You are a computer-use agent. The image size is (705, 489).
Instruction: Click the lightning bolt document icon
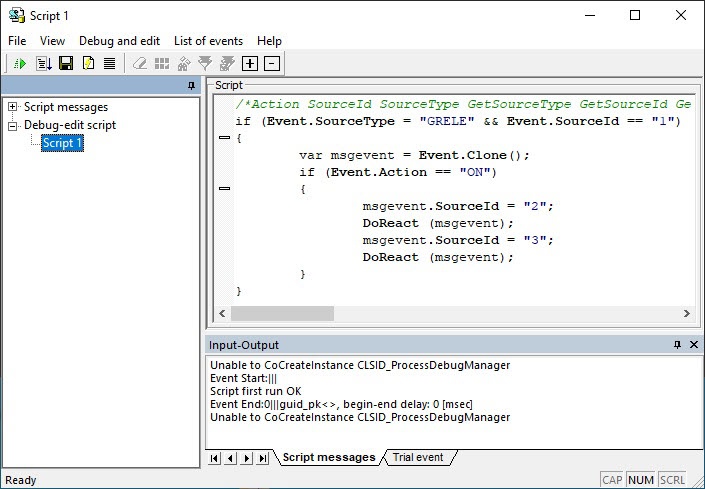tap(88, 64)
